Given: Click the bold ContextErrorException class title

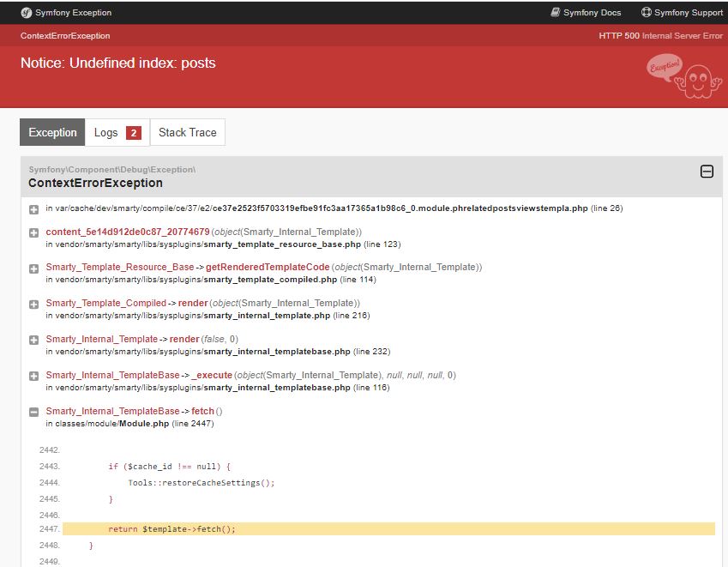Looking at the screenshot, I should [x=96, y=183].
